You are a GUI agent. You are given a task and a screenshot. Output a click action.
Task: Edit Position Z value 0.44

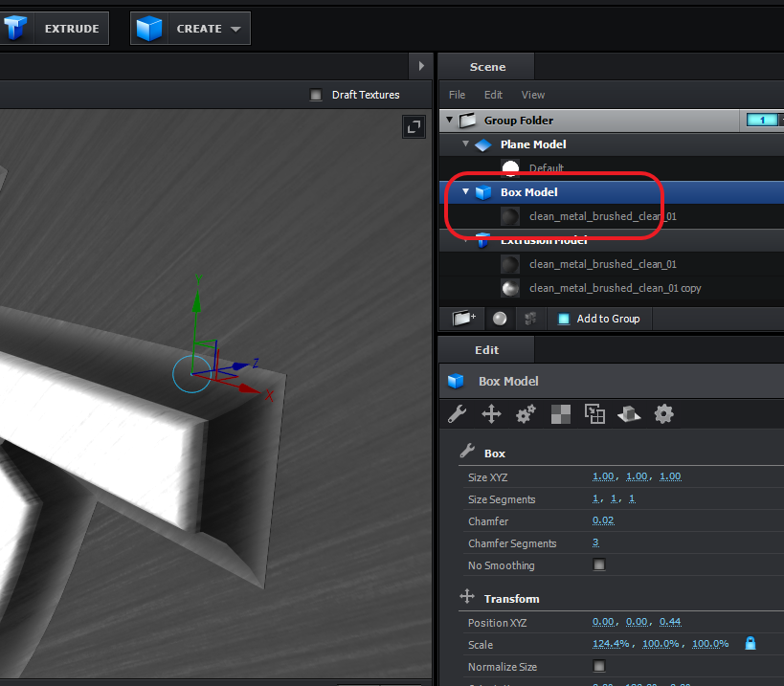click(670, 622)
